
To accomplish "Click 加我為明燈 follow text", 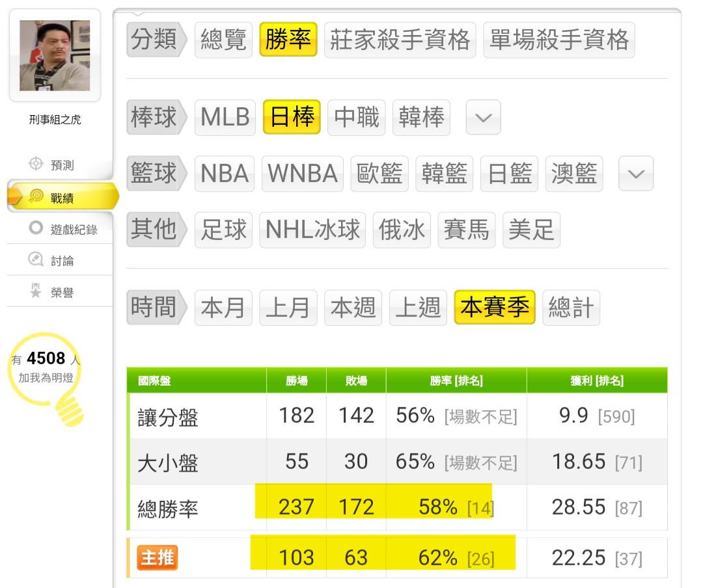I will tap(46, 378).
